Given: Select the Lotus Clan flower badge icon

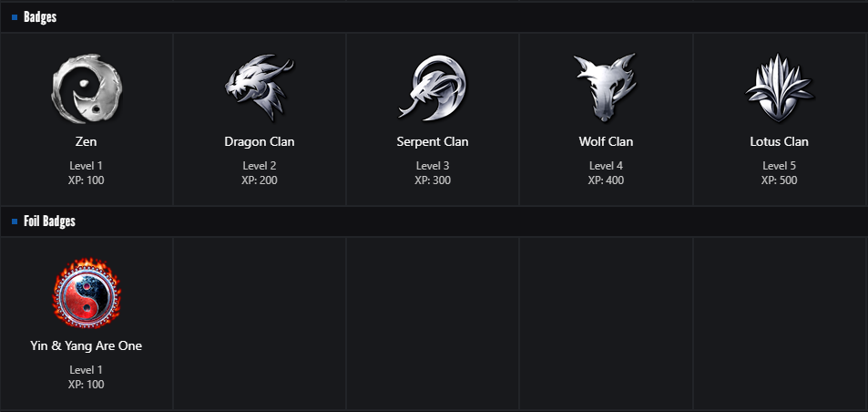Looking at the screenshot, I should tap(779, 88).
